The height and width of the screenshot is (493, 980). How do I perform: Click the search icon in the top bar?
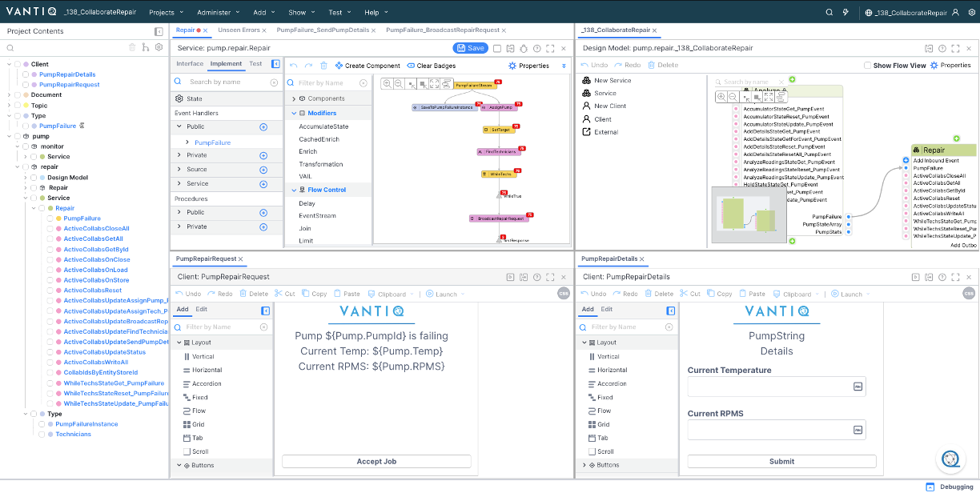[829, 12]
